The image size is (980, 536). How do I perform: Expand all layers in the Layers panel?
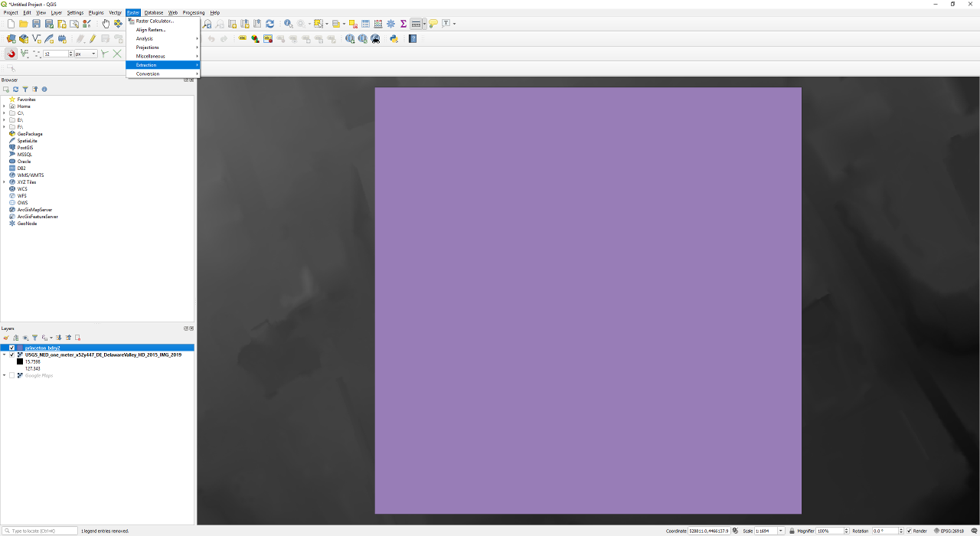pyautogui.click(x=59, y=338)
